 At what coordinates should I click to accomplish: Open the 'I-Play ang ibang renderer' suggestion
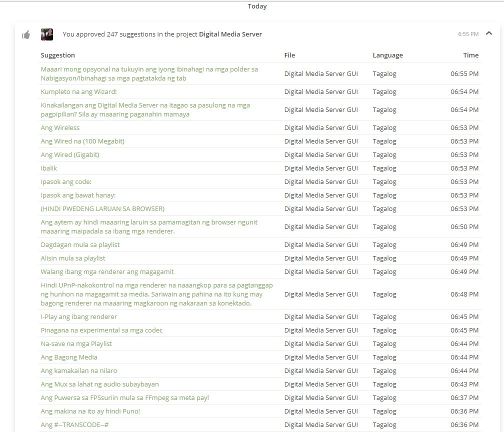pos(78,317)
